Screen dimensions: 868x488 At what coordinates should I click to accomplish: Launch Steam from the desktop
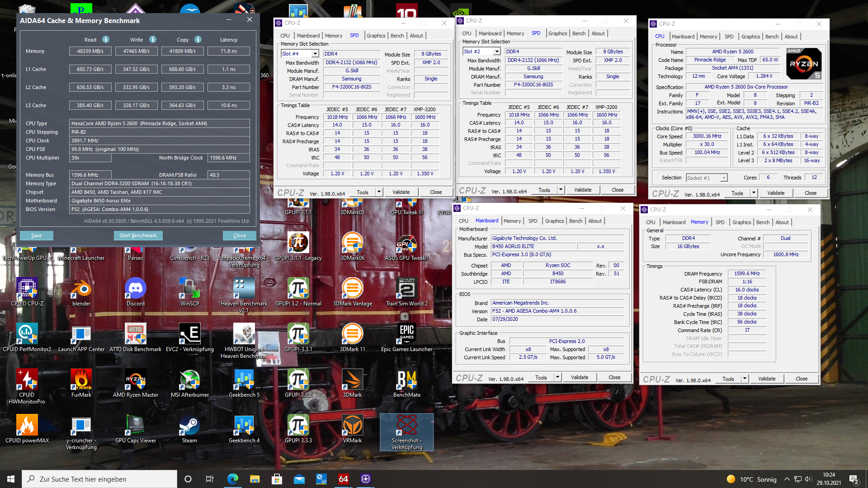(189, 429)
